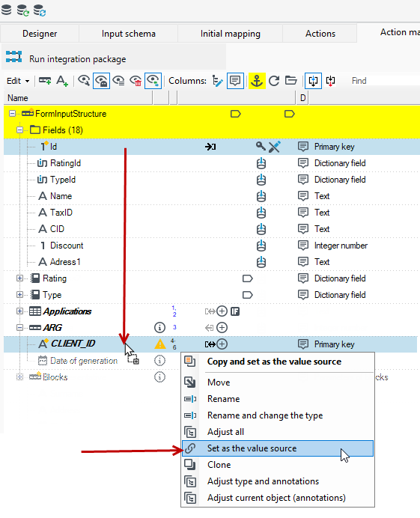Click the Name column header
The image size is (420, 518).
[x=79, y=98]
